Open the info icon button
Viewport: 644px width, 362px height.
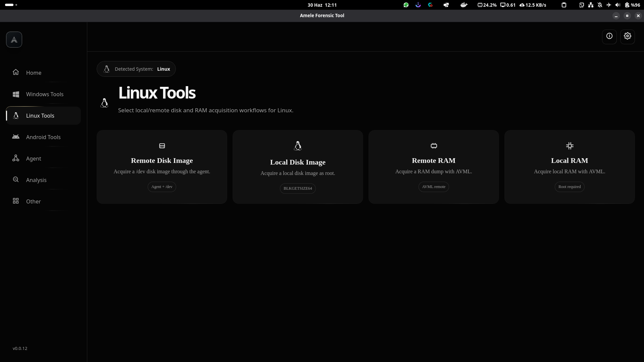[x=609, y=36]
